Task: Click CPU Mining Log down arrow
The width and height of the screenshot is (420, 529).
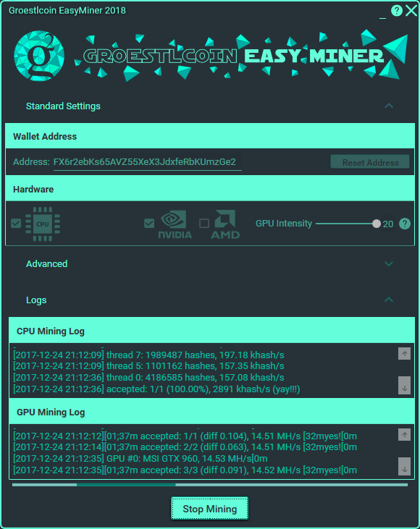Action: tap(404, 385)
